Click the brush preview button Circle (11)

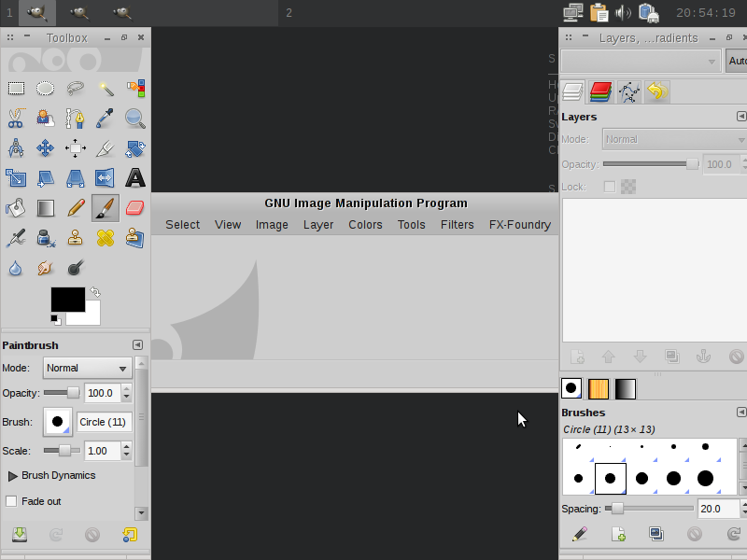(x=58, y=422)
